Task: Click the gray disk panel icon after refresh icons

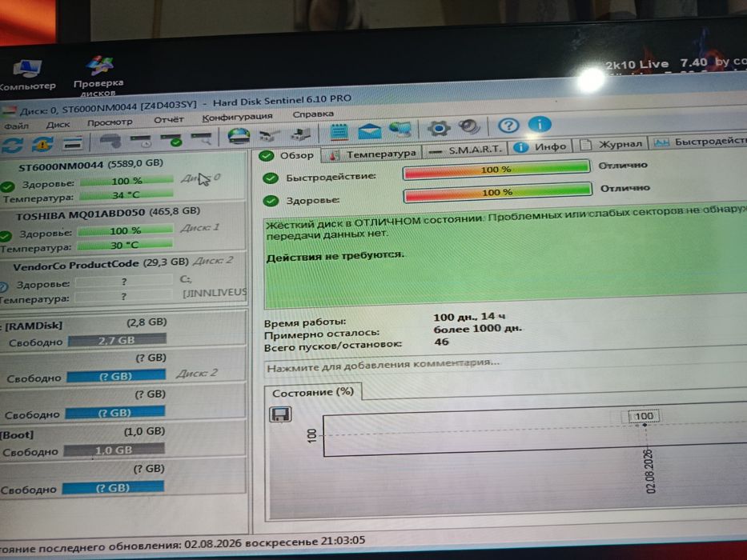Action: pos(73,143)
